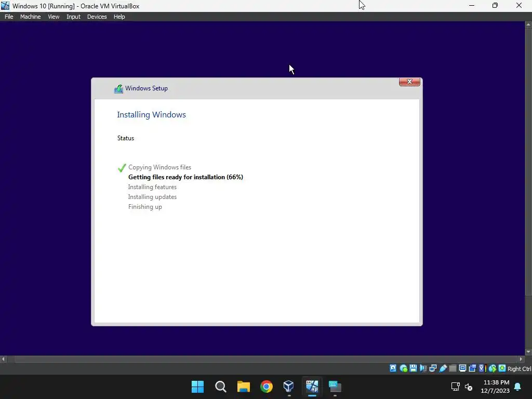
Task: Click the 'Installing features' step text
Action: click(x=152, y=187)
